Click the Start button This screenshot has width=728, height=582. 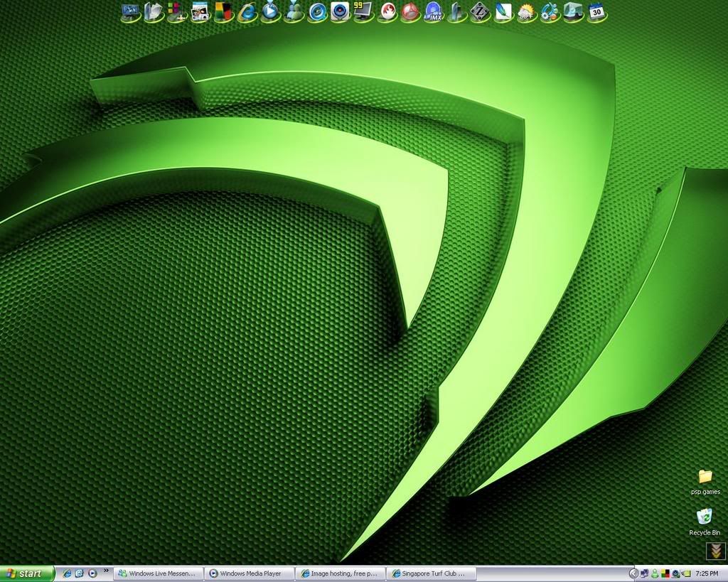pyautogui.click(x=27, y=573)
